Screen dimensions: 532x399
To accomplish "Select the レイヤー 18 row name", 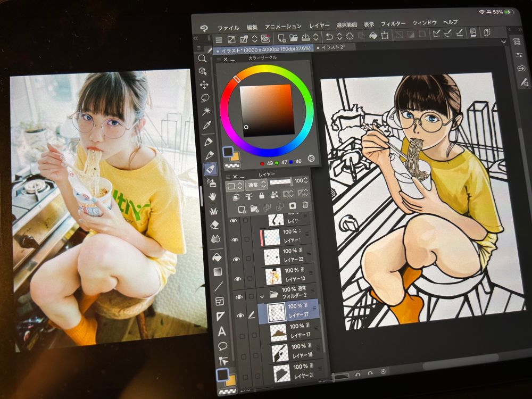I will pyautogui.click(x=302, y=355).
